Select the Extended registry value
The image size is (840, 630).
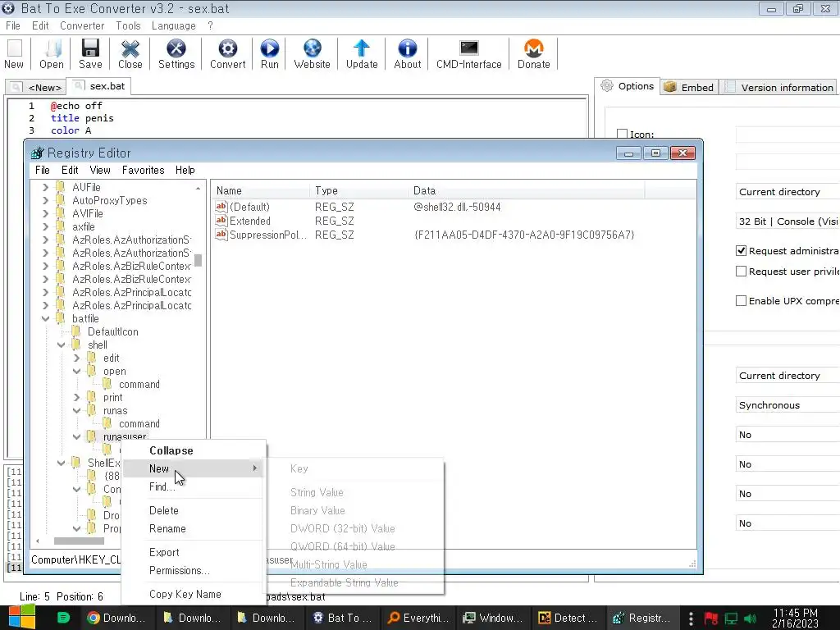coord(243,221)
